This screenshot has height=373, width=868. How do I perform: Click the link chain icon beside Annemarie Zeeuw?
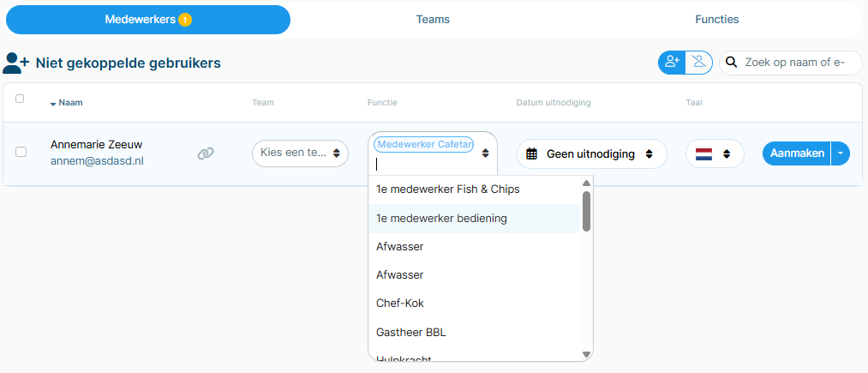point(206,153)
